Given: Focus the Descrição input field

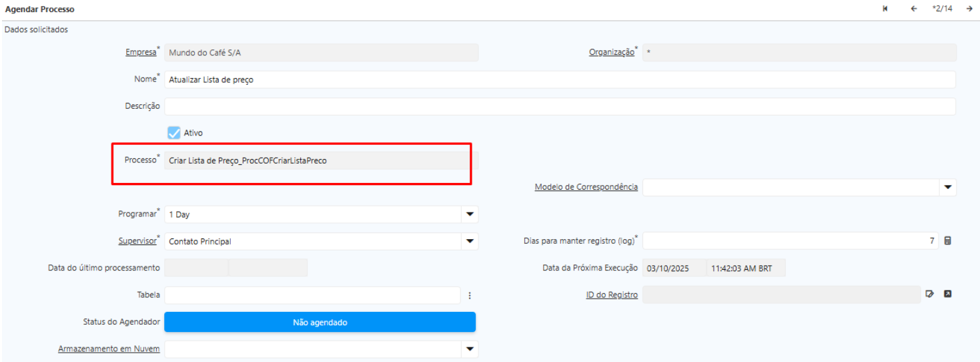Looking at the screenshot, I should coord(559,106).
